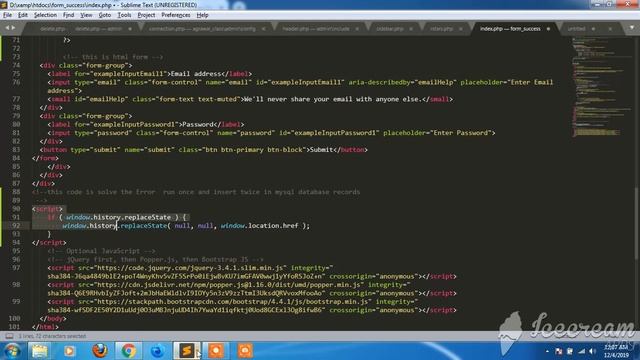Switch to the untitled tab
The image size is (640, 360).
click(x=576, y=29)
